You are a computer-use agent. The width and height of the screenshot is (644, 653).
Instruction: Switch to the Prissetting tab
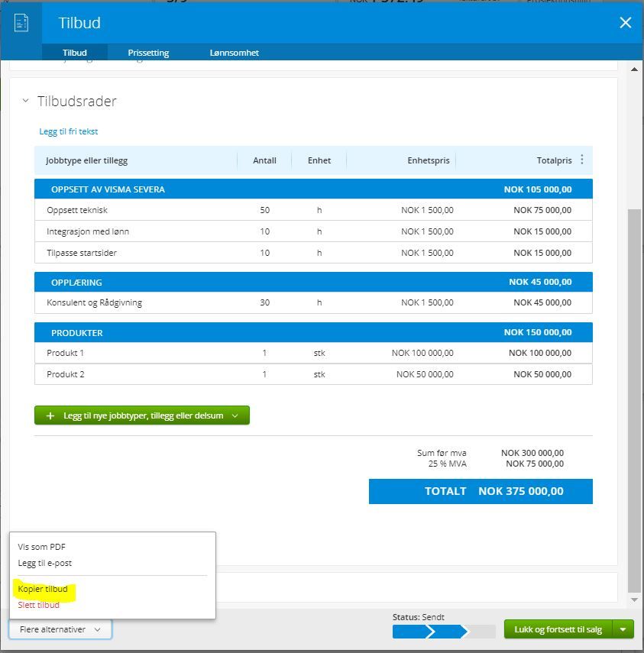(x=148, y=53)
